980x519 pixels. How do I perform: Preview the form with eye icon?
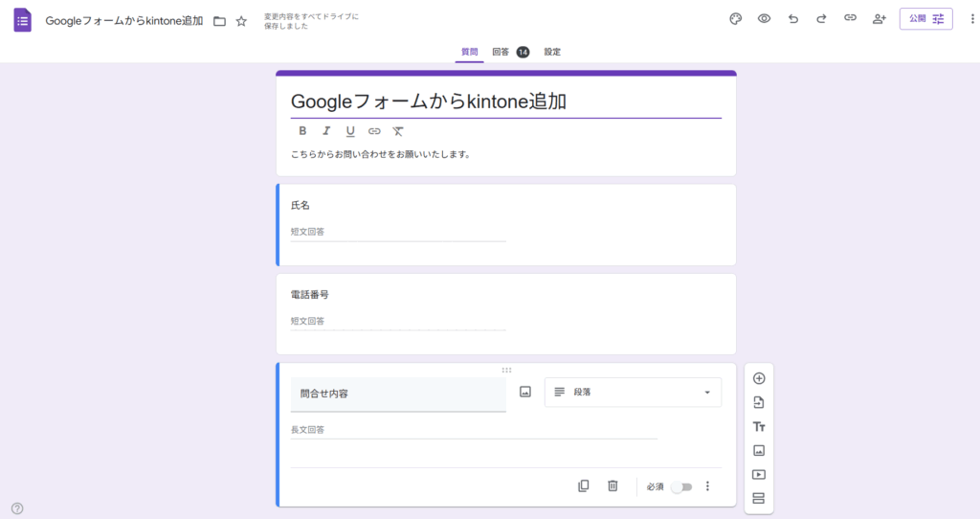764,19
